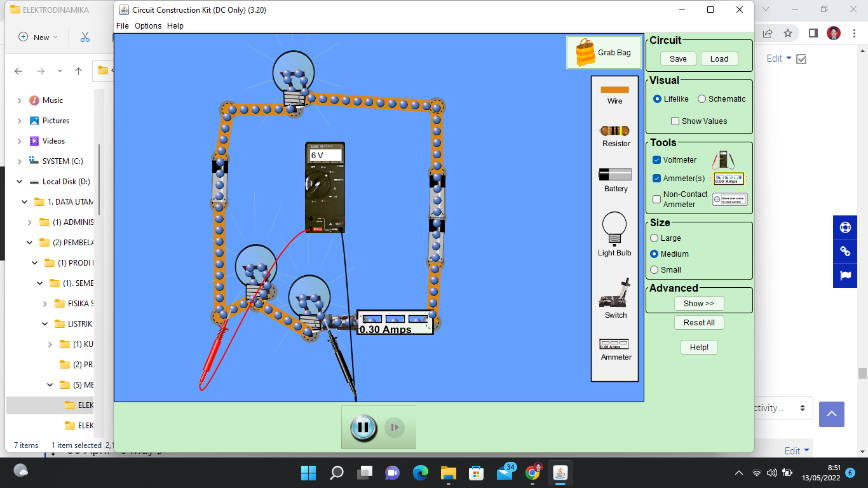Expand the Music folder in tree
The height and width of the screenshot is (488, 868).
click(19, 100)
